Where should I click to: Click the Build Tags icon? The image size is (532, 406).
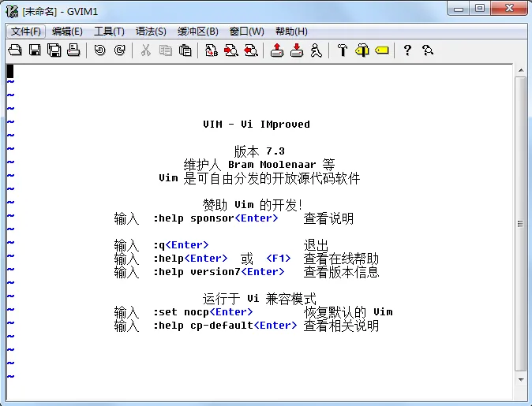[x=362, y=50]
